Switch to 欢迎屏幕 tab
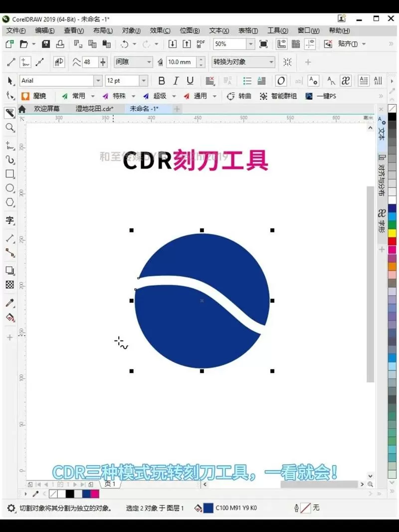The width and height of the screenshot is (399, 532). [47, 109]
